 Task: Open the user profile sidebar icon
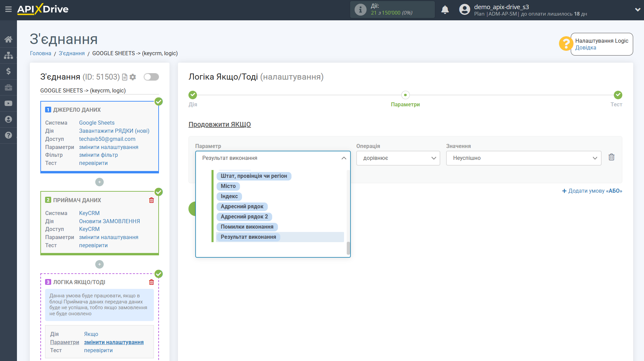coord(8,119)
